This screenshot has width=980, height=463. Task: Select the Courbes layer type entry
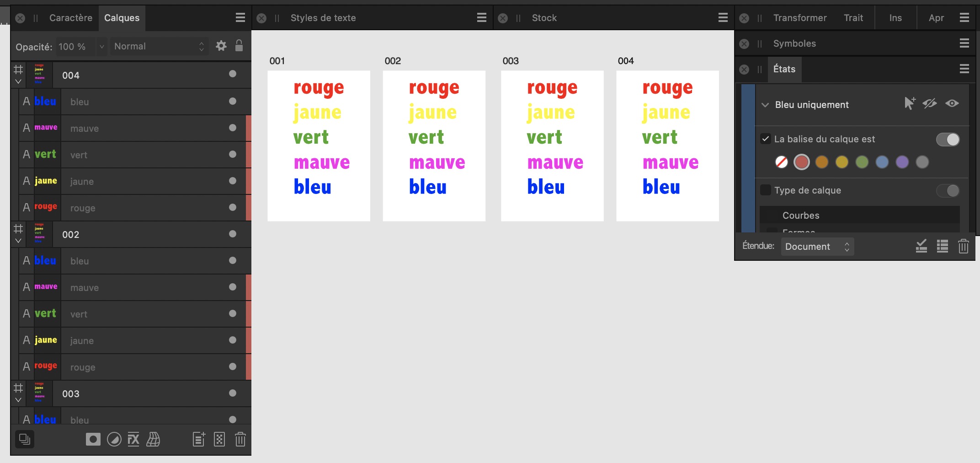(x=859, y=215)
